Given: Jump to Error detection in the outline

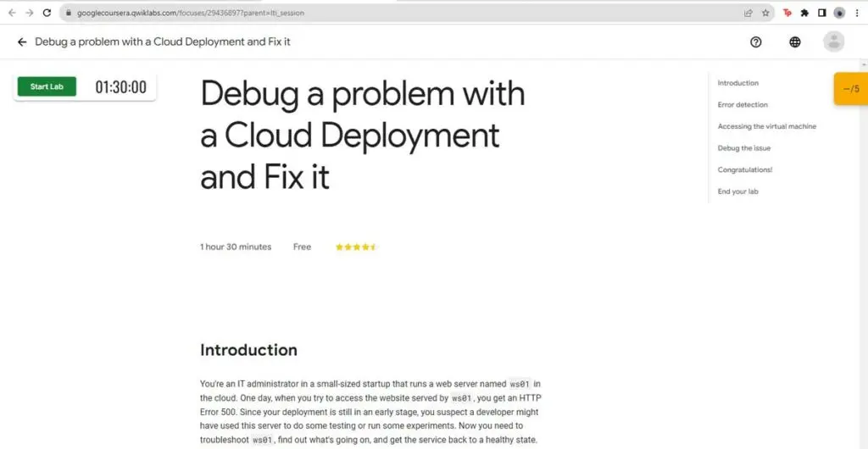Looking at the screenshot, I should 743,104.
